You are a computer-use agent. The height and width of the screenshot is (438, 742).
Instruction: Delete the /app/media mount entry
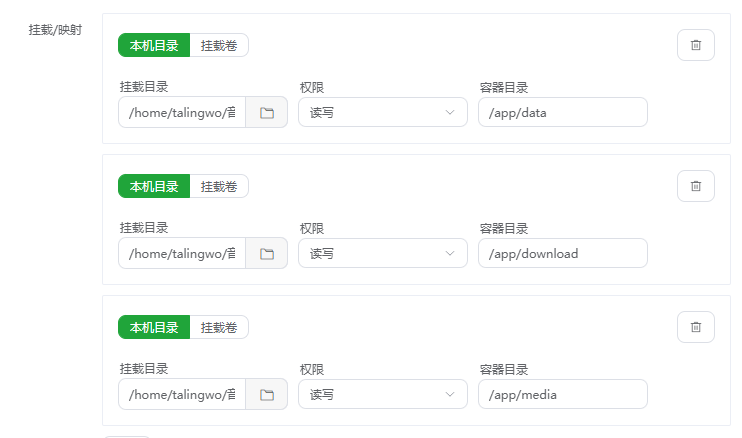click(x=696, y=327)
